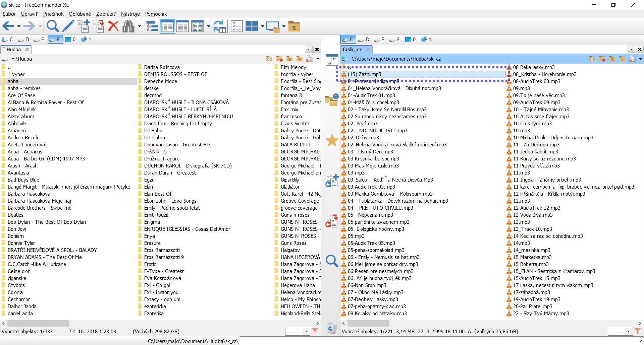This screenshot has width=644, height=345.
Task: Delete selection with the red X icon
Action: click(113, 26)
